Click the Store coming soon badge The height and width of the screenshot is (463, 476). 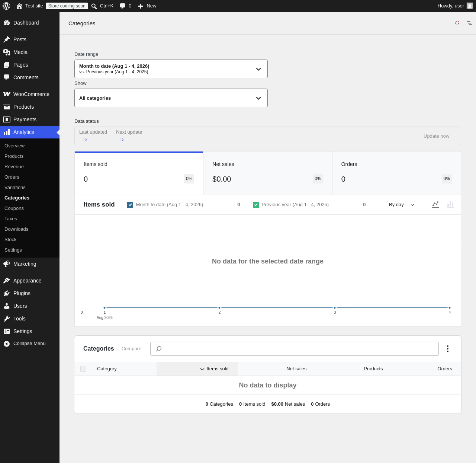coord(67,6)
